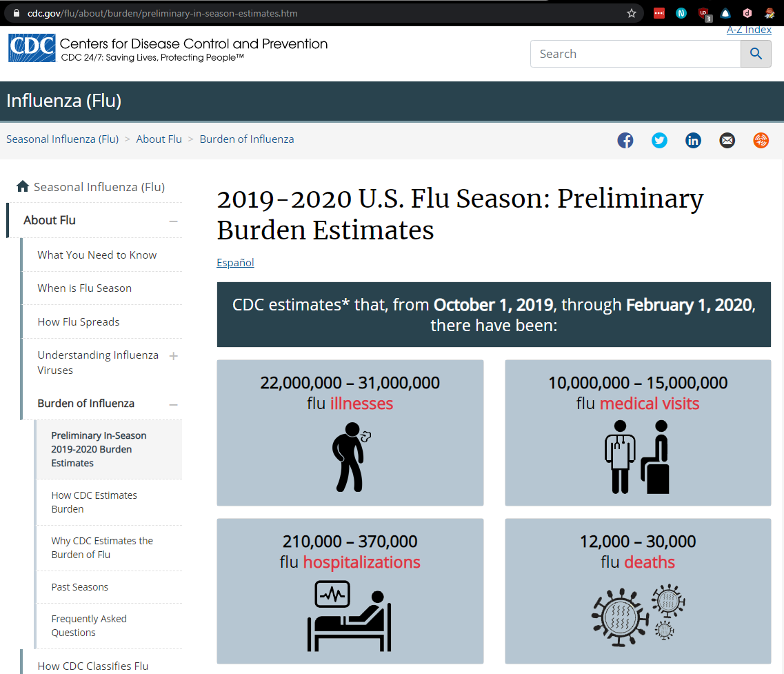Viewport: 784px width, 674px height.
Task: Click the 12,000 – 30,000 deaths figure
Action: click(638, 542)
